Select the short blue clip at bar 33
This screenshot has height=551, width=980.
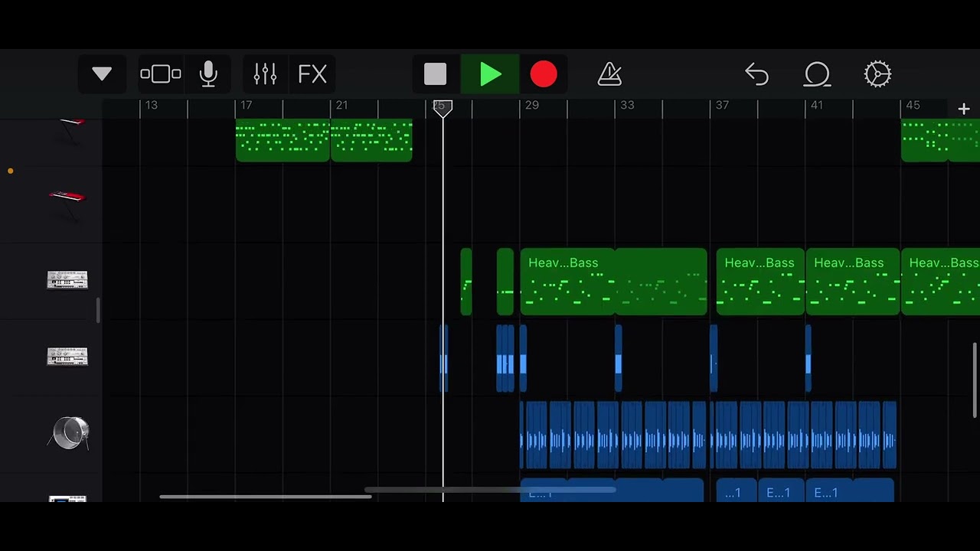tap(619, 358)
